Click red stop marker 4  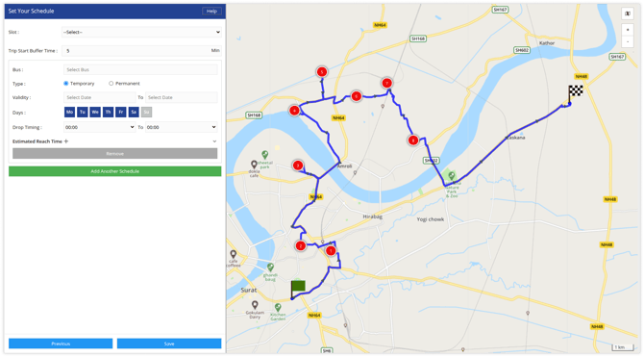294,111
